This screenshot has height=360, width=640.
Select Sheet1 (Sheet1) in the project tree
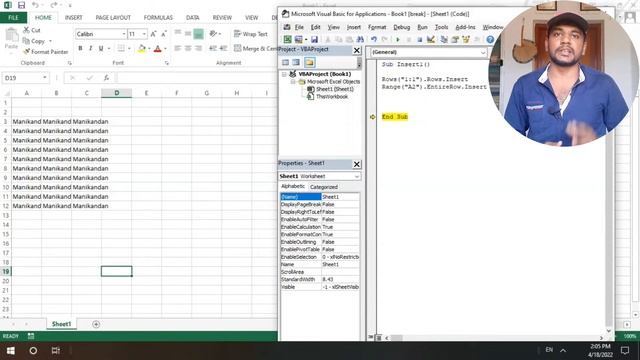[x=335, y=89]
